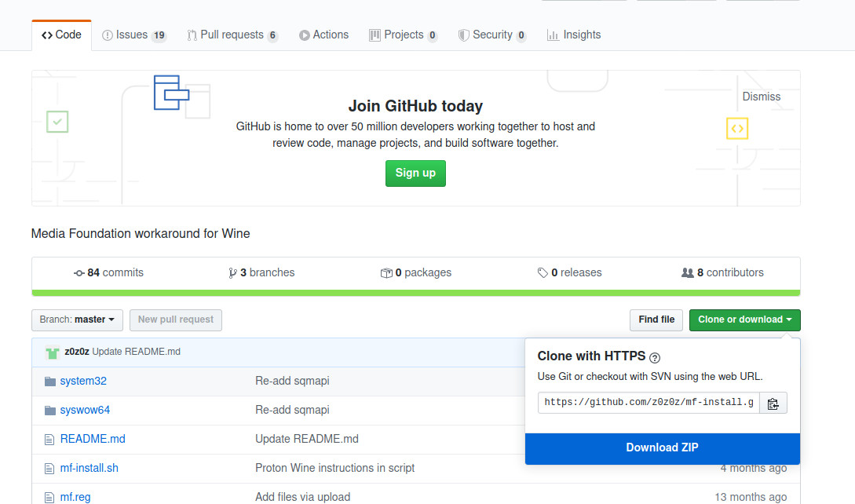Click the Actions play icon
Image resolution: width=855 pixels, height=504 pixels.
[x=305, y=35]
